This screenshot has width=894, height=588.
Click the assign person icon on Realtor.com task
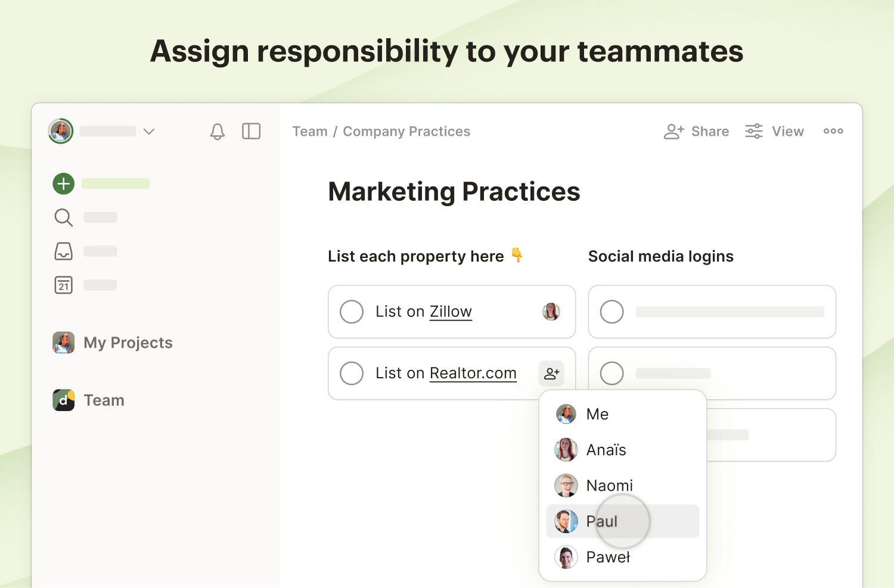(551, 374)
